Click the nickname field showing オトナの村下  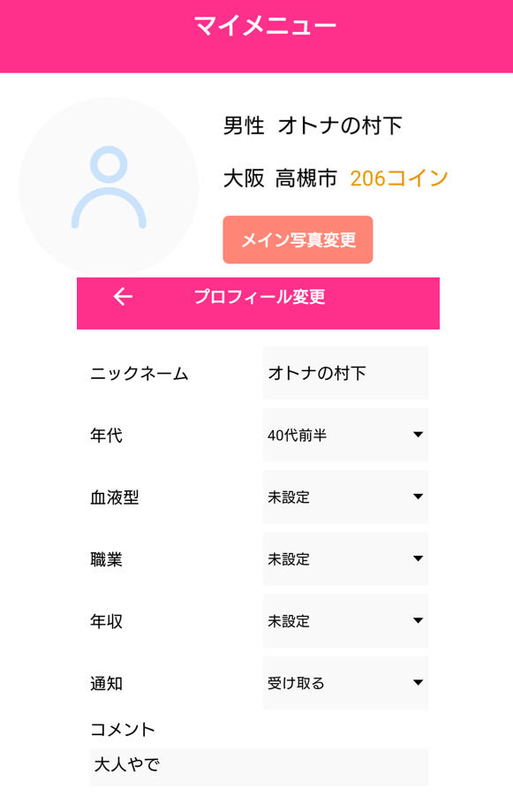click(x=345, y=373)
